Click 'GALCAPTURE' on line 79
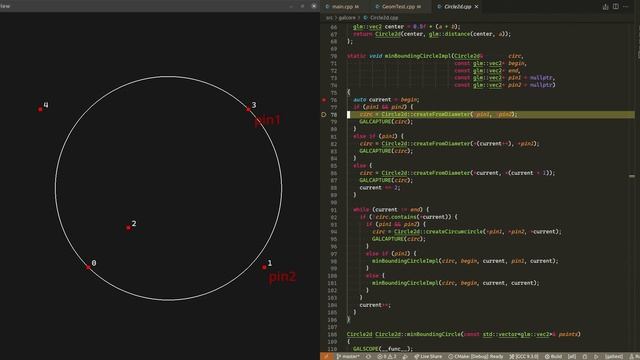The width and height of the screenshot is (640, 360). (375, 122)
